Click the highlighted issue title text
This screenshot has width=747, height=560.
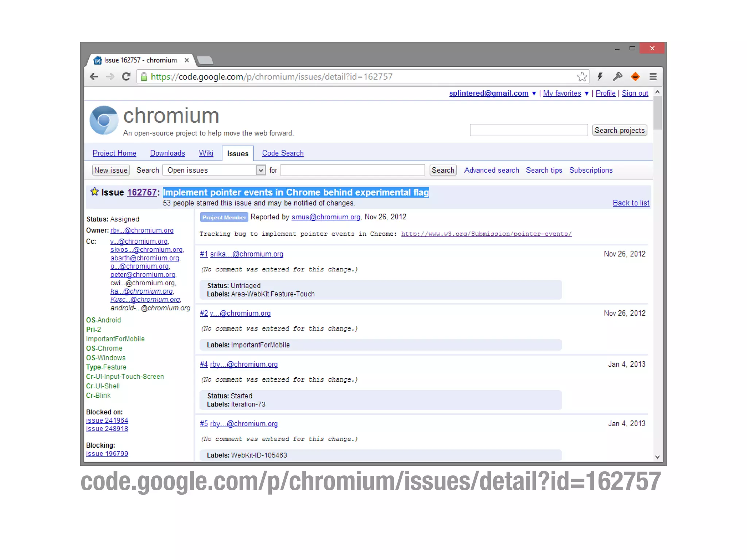coord(296,193)
